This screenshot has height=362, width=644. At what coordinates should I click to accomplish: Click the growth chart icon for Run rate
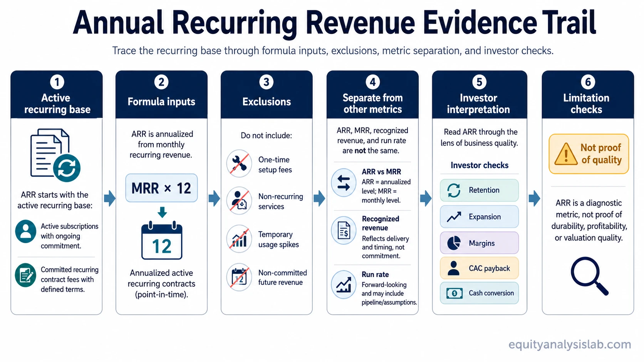click(344, 285)
